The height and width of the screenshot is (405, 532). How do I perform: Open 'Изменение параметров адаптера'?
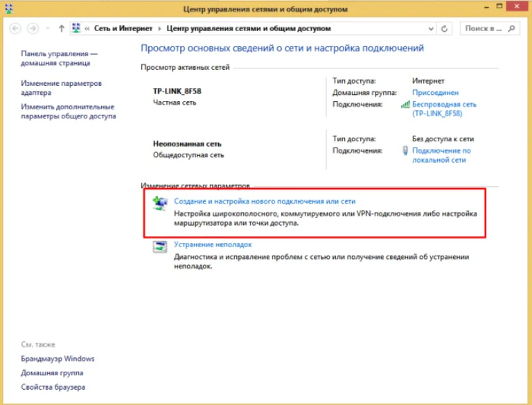click(62, 88)
